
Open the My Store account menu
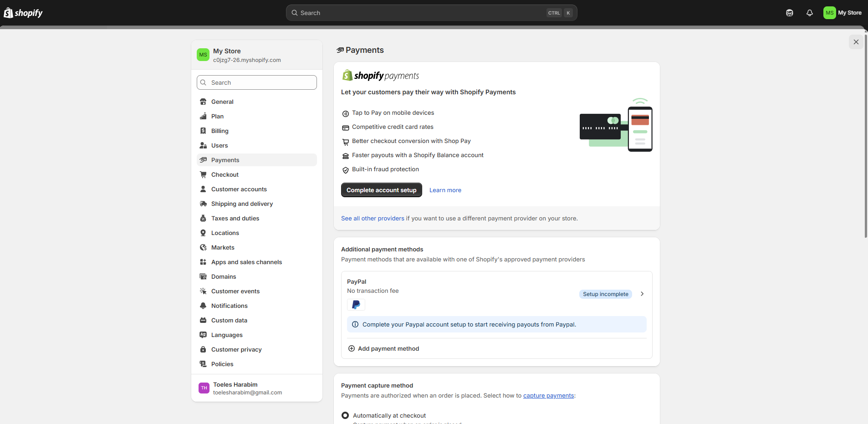click(842, 13)
